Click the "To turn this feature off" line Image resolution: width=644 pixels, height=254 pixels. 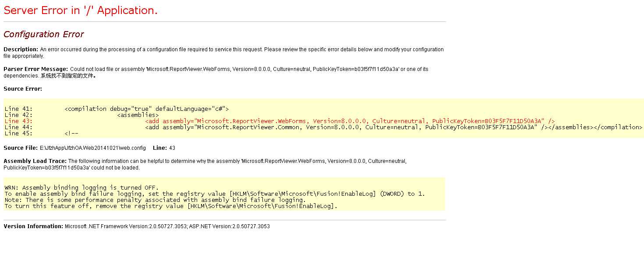pos(171,206)
